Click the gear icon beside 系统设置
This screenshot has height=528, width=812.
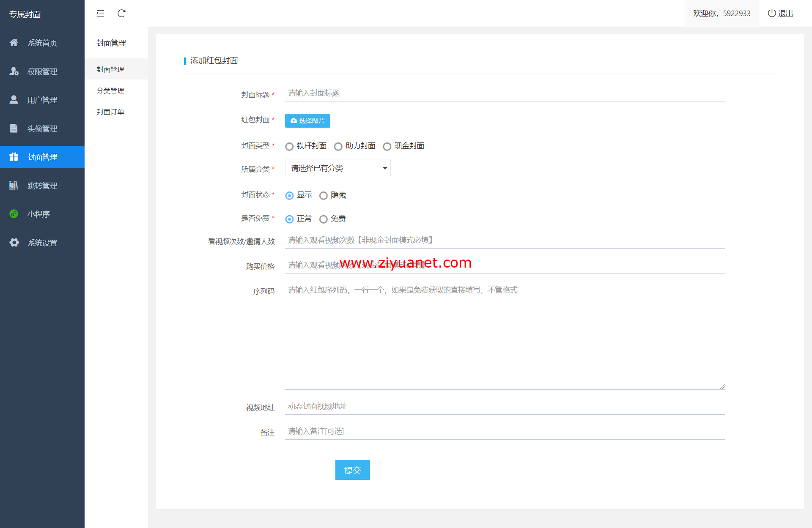pos(14,243)
